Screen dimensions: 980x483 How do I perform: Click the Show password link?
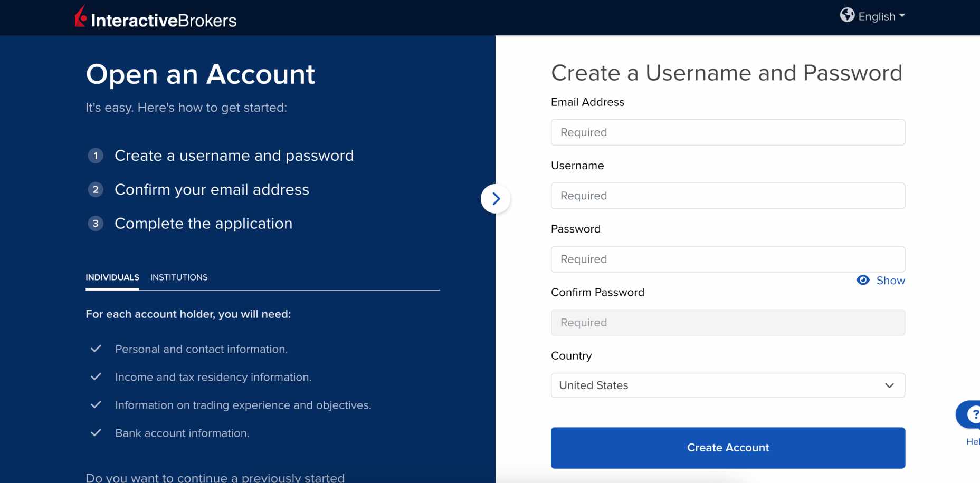(890, 281)
